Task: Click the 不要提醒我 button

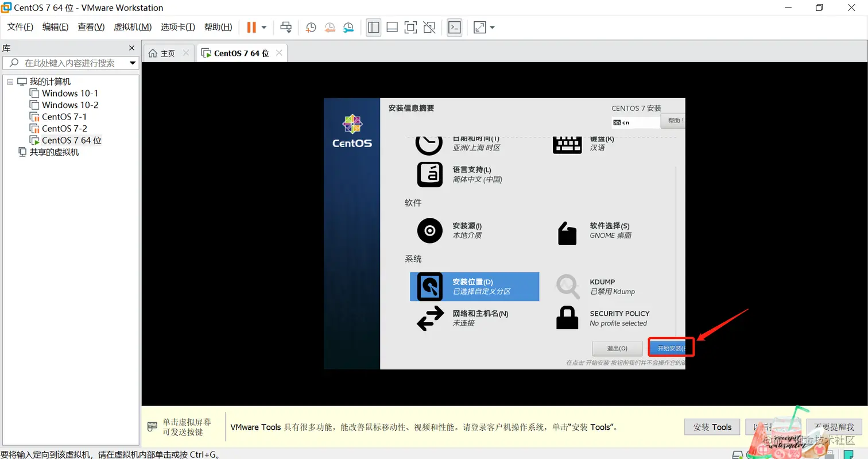Action: point(834,427)
